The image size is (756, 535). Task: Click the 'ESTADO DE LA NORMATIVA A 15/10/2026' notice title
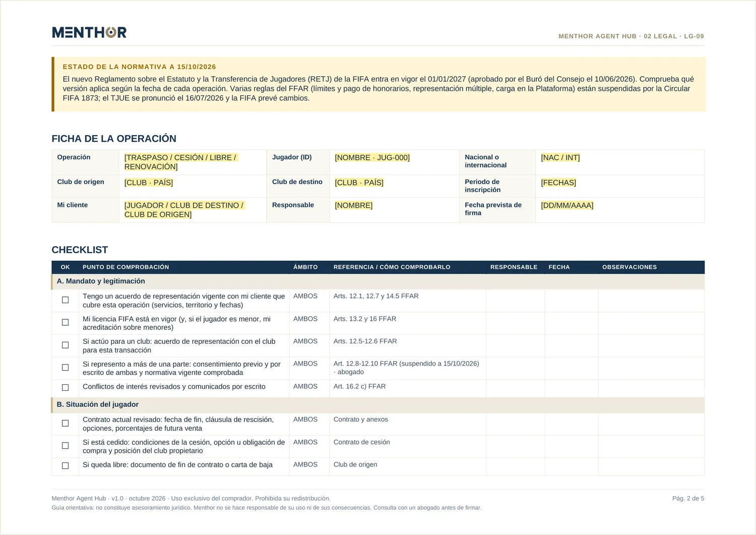click(139, 67)
